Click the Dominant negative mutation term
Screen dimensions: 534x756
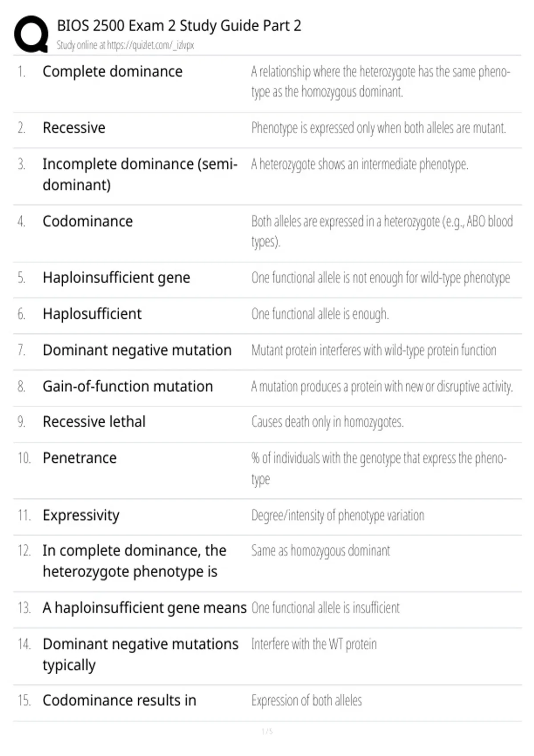[137, 350]
